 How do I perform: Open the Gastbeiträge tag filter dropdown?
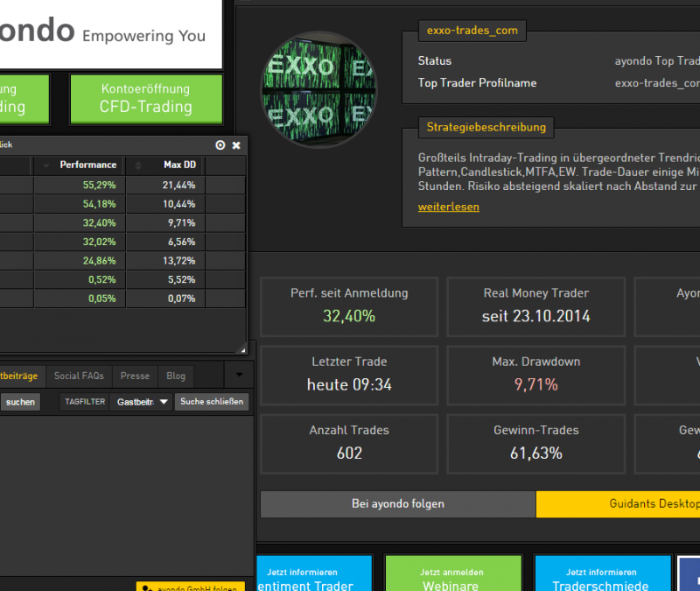coord(141,402)
